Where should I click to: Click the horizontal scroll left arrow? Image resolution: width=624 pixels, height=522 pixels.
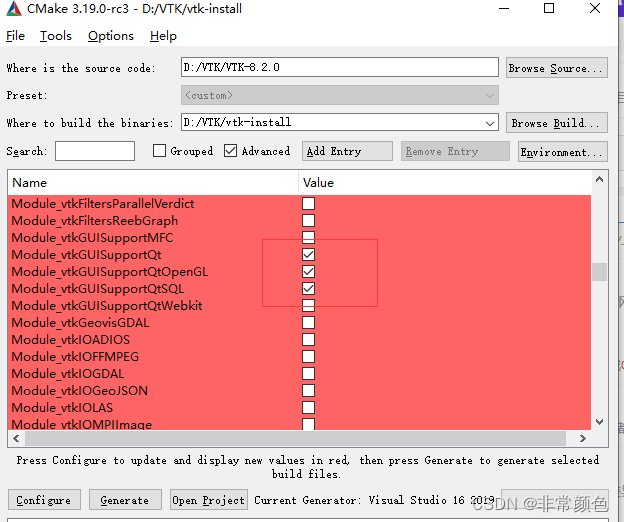(x=16, y=438)
